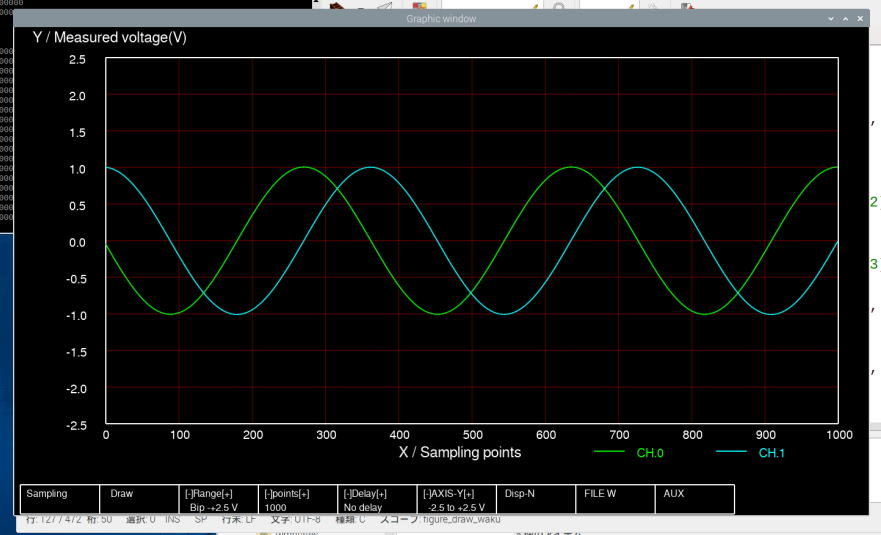Click the CH.0 legend label

[x=650, y=453]
